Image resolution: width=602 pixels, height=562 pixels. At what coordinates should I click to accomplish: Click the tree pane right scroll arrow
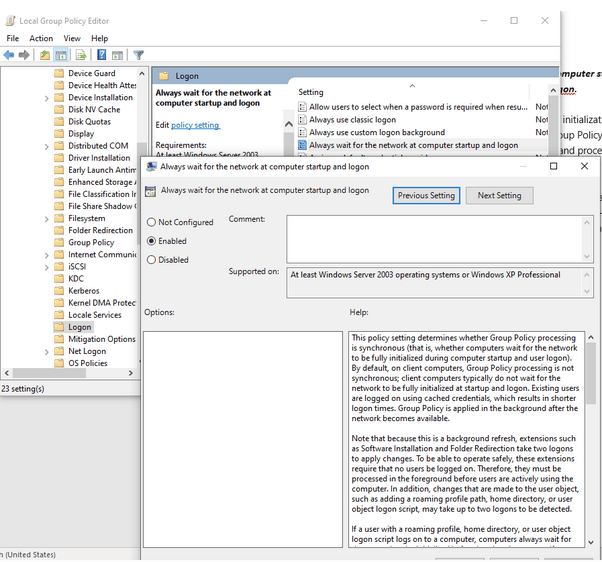point(131,373)
